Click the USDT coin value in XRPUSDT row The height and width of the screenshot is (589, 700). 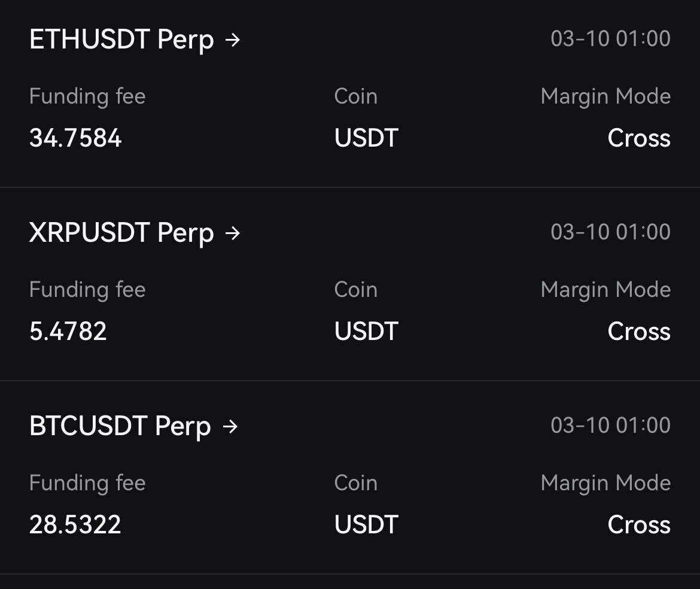(x=366, y=332)
